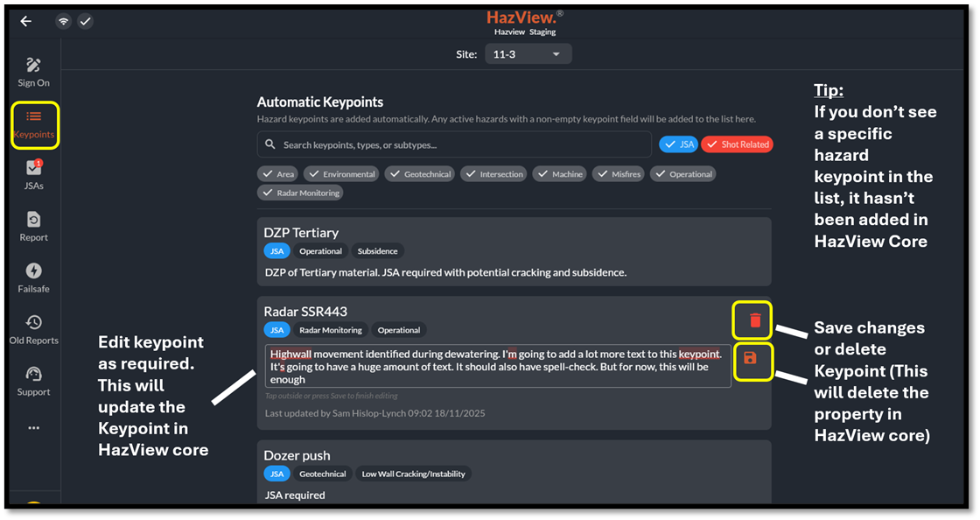Toggle the blue JSA filter chip

[x=677, y=144]
